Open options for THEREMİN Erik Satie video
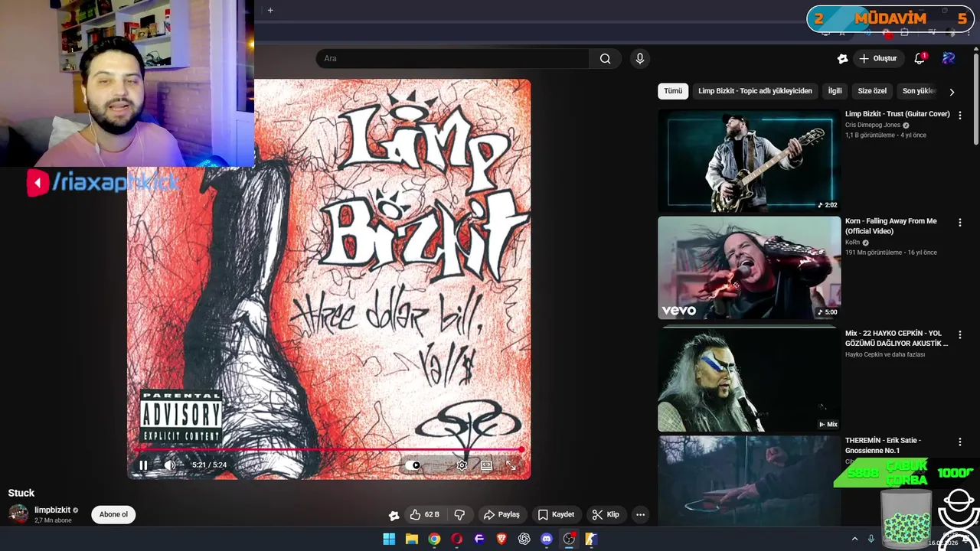This screenshot has width=980, height=551. 960,442
